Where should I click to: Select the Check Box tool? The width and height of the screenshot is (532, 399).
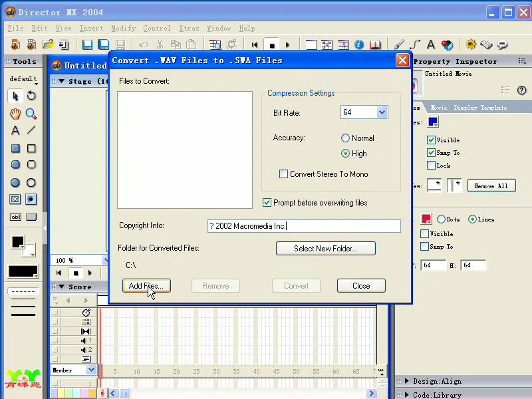(x=15, y=199)
